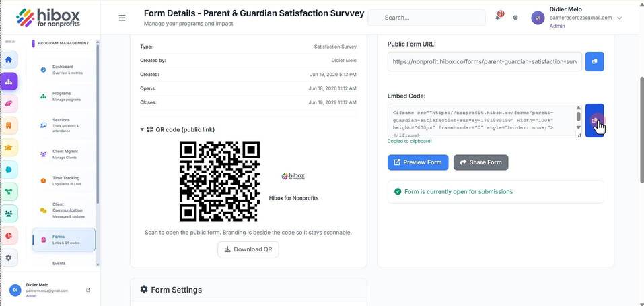Viewport: 644px width, 306px height.
Task: Open the settings gear in top bar
Action: [515, 18]
